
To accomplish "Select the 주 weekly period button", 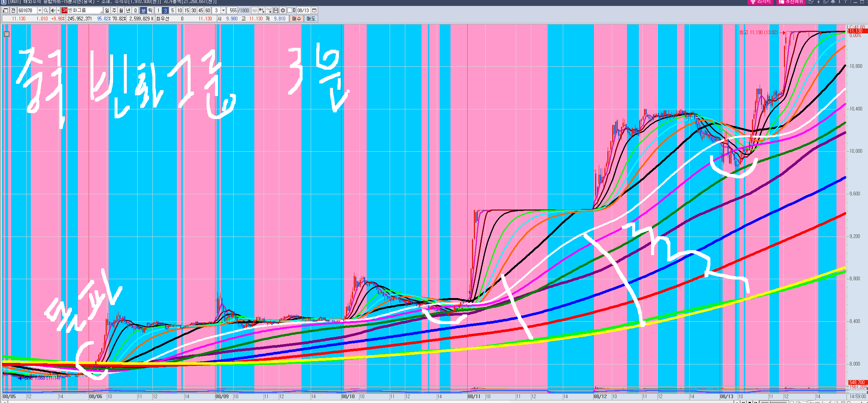I will 114,10.
